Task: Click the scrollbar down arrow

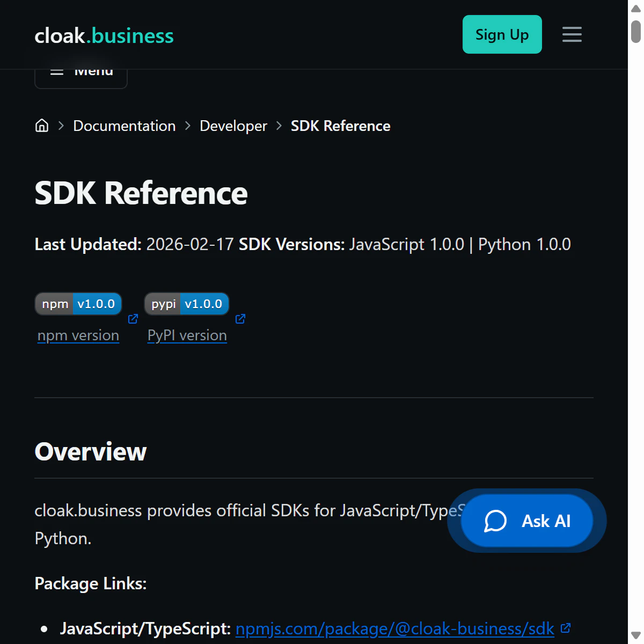Action: [x=636, y=635]
